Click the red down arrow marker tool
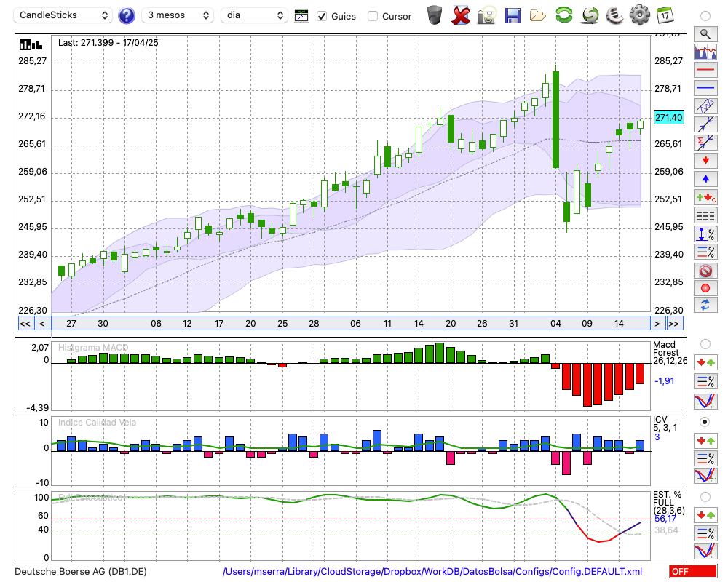Image resolution: width=728 pixels, height=582 pixels. 705,161
